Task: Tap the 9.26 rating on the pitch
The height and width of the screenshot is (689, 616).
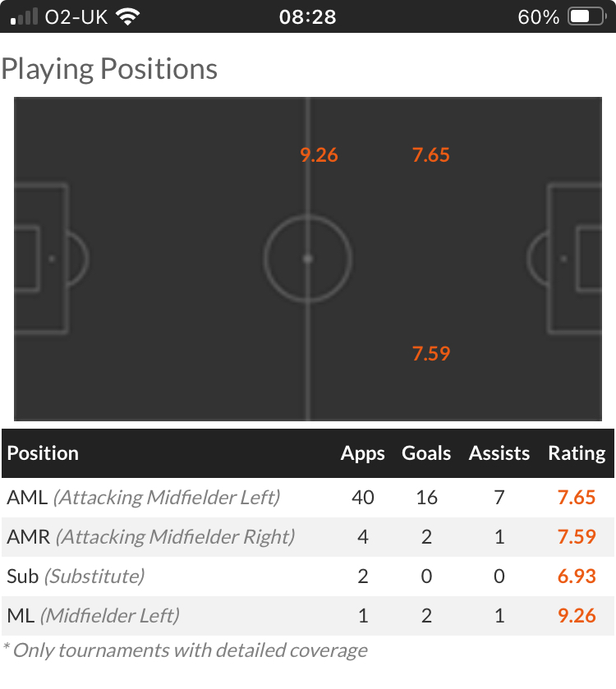Action: pos(319,154)
